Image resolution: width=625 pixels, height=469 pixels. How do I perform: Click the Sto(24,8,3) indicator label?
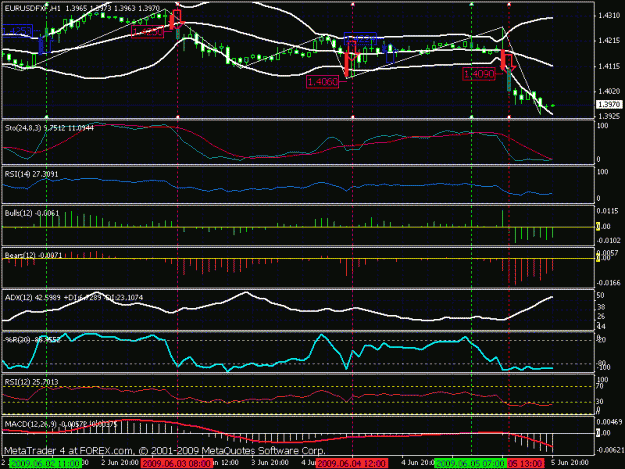pos(49,128)
